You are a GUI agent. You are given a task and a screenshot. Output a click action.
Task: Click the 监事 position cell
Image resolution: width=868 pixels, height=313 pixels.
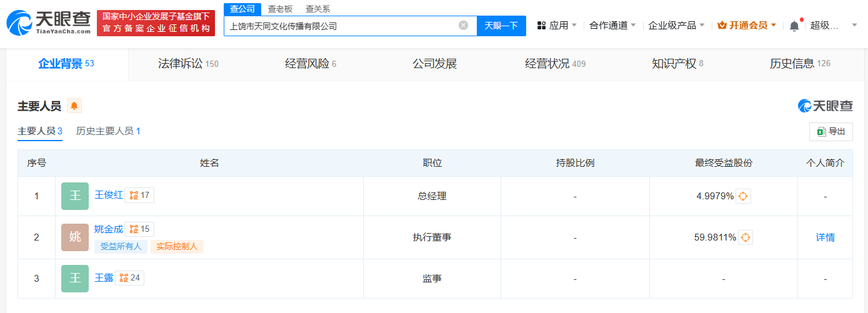tap(432, 279)
